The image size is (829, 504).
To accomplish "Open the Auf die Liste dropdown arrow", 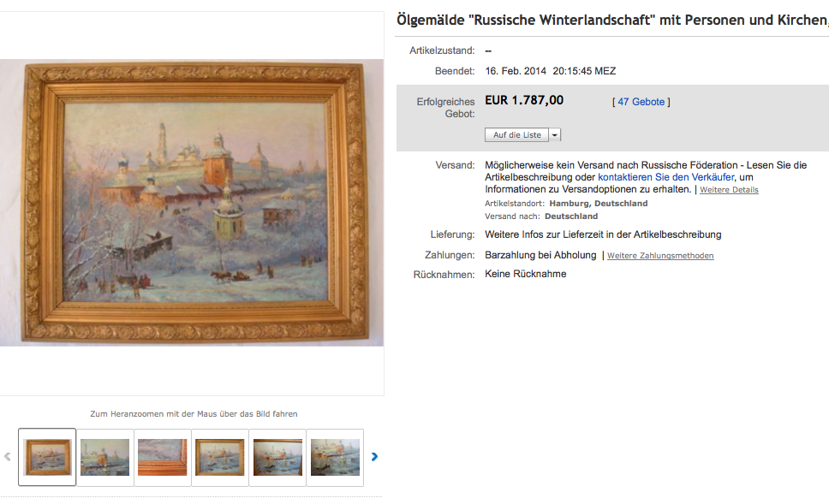I will pyautogui.click(x=555, y=134).
